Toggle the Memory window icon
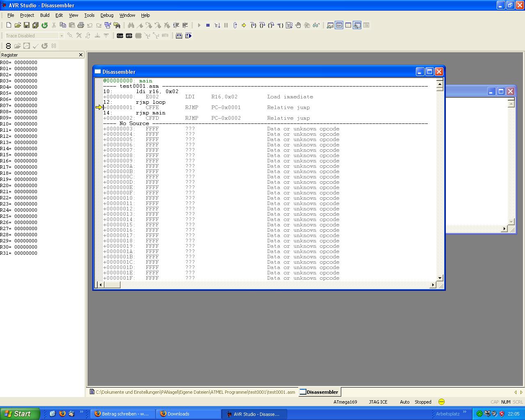Screen dimensions: 525x420 click(348, 25)
